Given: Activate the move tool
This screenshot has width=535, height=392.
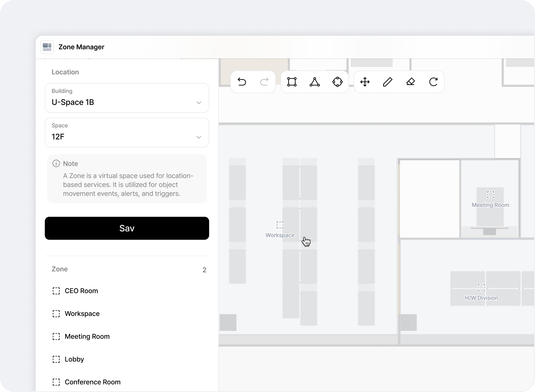Looking at the screenshot, I should 365,82.
